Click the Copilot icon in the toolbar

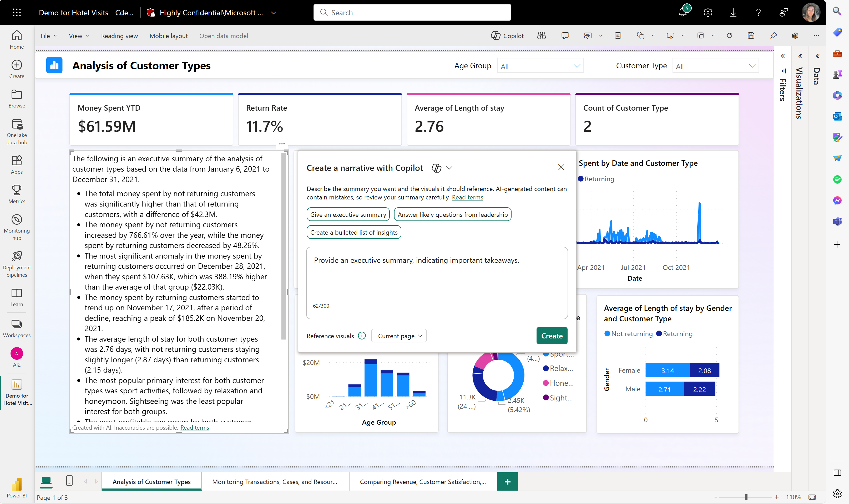pyautogui.click(x=507, y=36)
